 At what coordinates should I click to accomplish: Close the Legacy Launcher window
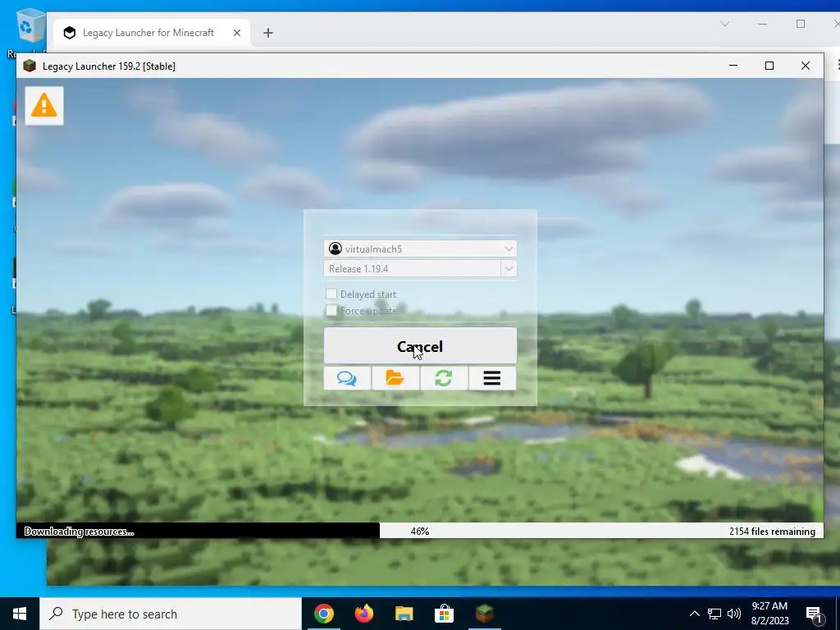coord(806,66)
